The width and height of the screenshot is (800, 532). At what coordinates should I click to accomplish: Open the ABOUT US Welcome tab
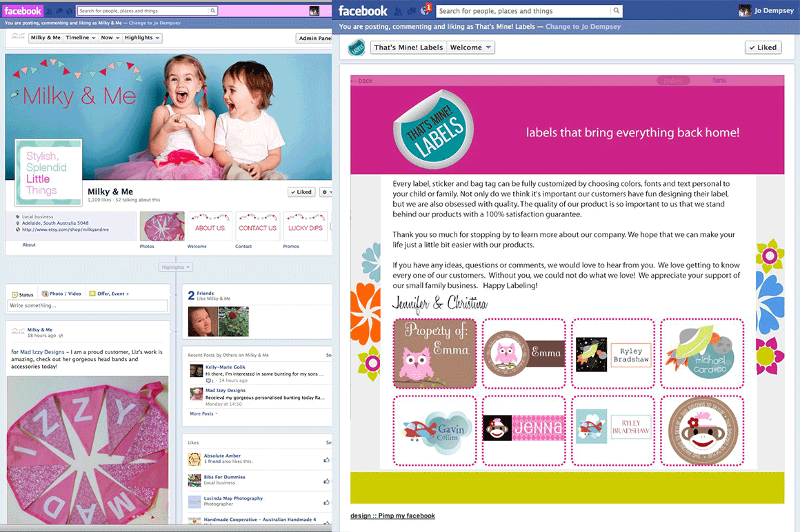[210, 227]
